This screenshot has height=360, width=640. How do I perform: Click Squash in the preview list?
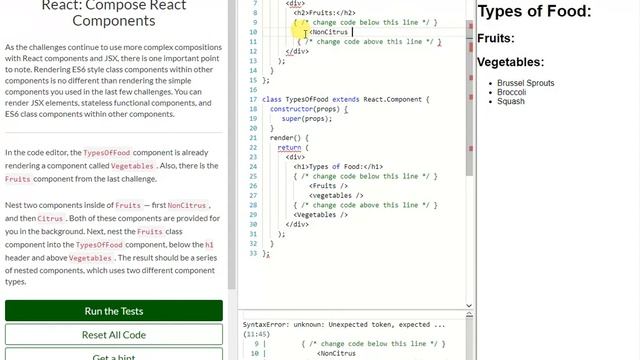(x=511, y=101)
